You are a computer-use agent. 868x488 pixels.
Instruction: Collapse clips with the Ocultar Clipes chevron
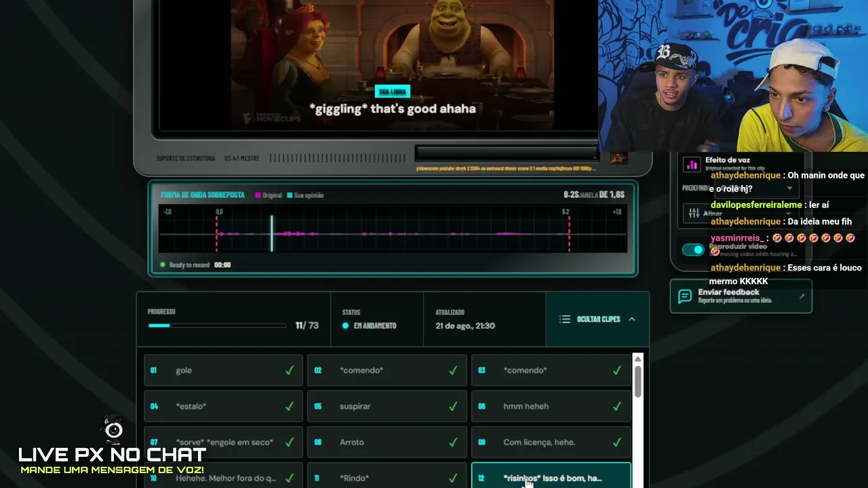(x=631, y=319)
